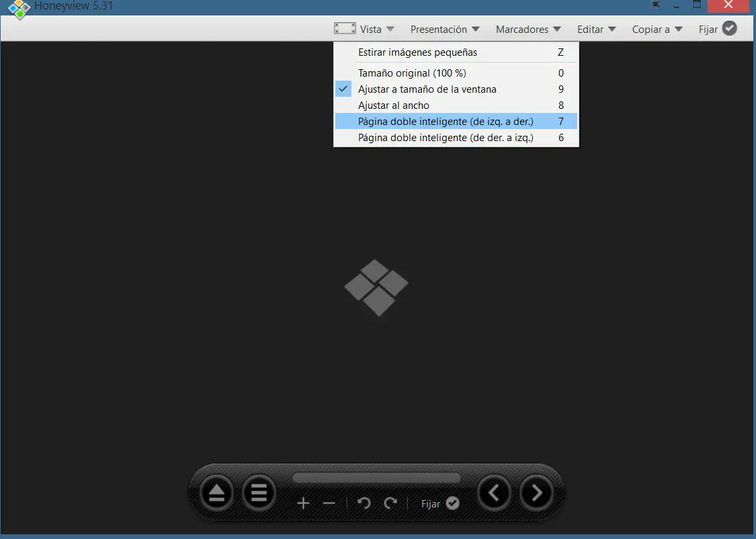Toggle Fijar checkmark in bottom control bar
Viewport: 756px width, 539px height.
coord(453,503)
